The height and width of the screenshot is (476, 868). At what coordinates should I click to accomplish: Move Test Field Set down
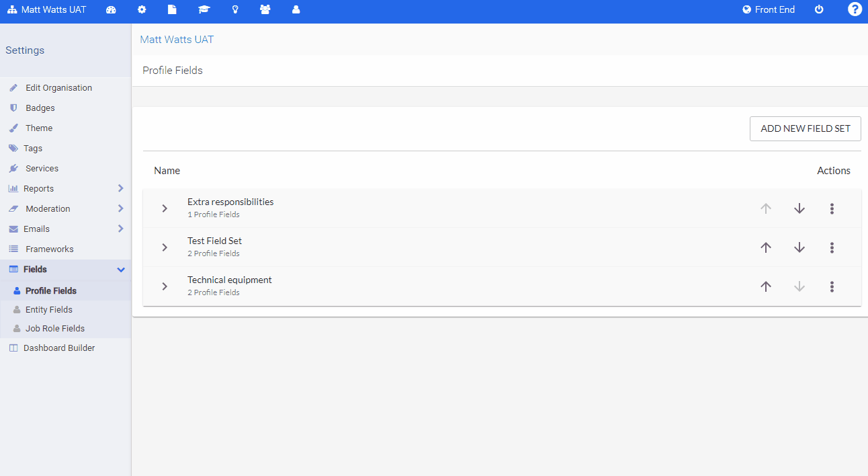(799, 247)
